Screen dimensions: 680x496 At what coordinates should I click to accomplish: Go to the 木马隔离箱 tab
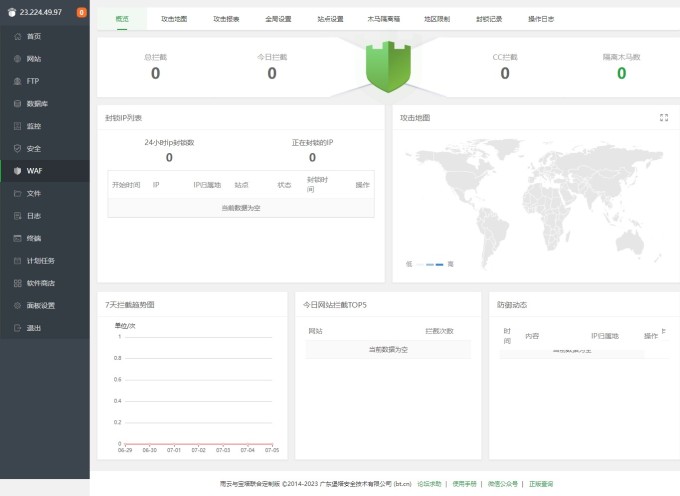pyautogui.click(x=383, y=19)
